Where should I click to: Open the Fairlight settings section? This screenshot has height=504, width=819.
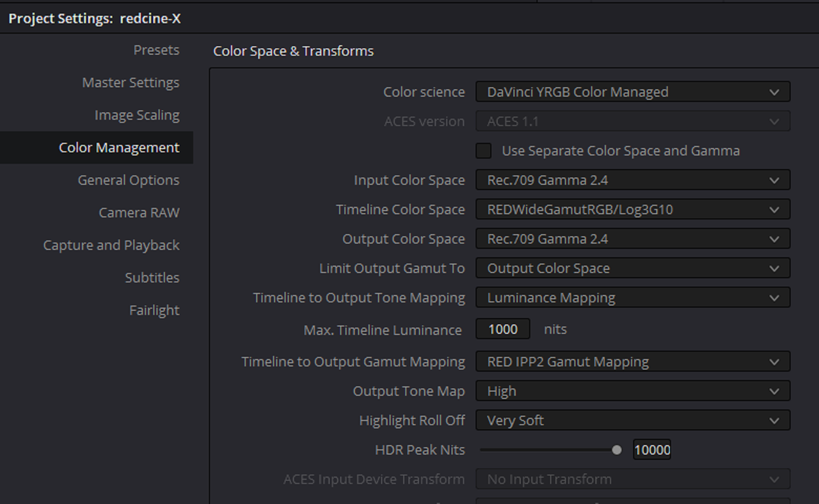coord(154,311)
